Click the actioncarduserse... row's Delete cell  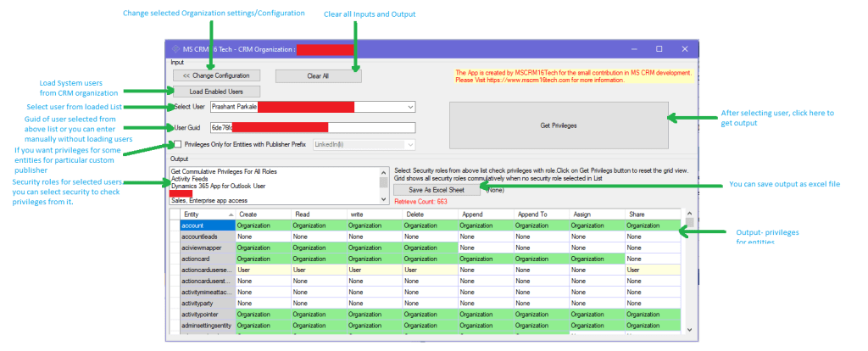(430, 270)
